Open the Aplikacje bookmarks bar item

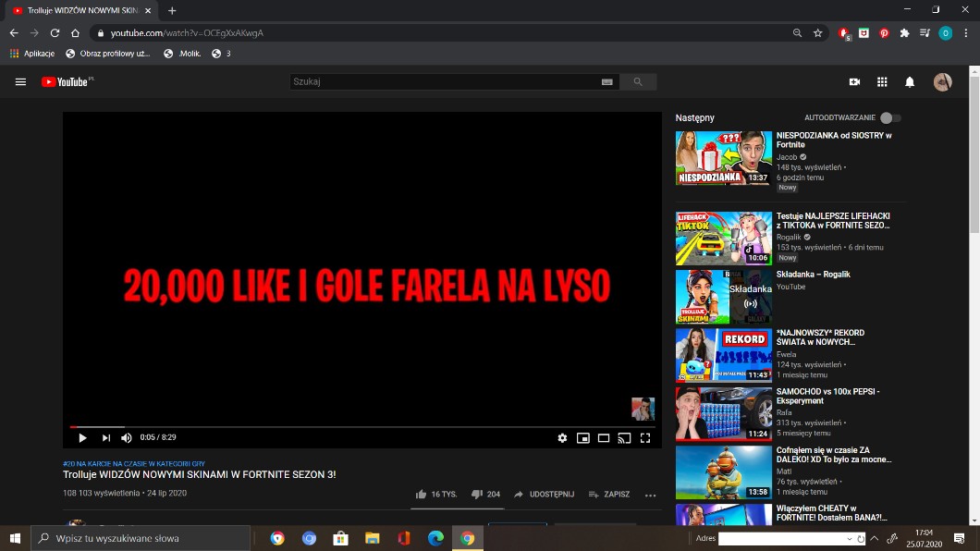32,54
